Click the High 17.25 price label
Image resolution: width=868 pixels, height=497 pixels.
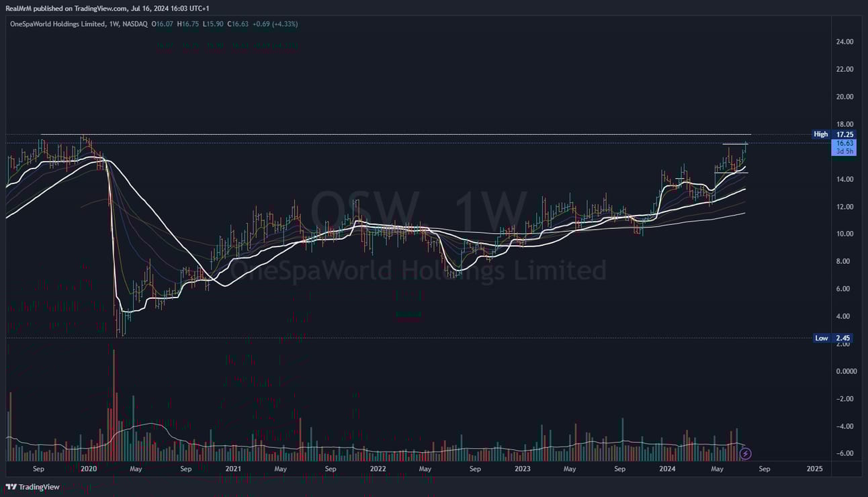(833, 134)
